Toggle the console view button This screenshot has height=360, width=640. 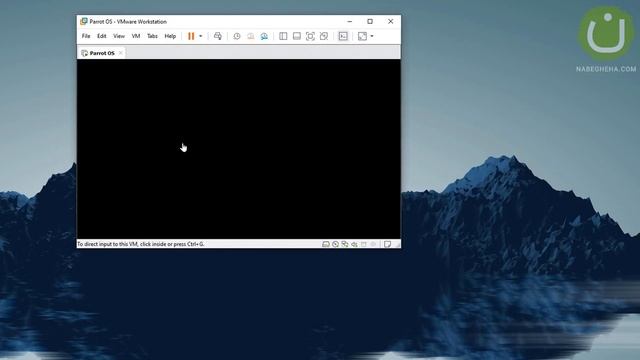pyautogui.click(x=343, y=36)
